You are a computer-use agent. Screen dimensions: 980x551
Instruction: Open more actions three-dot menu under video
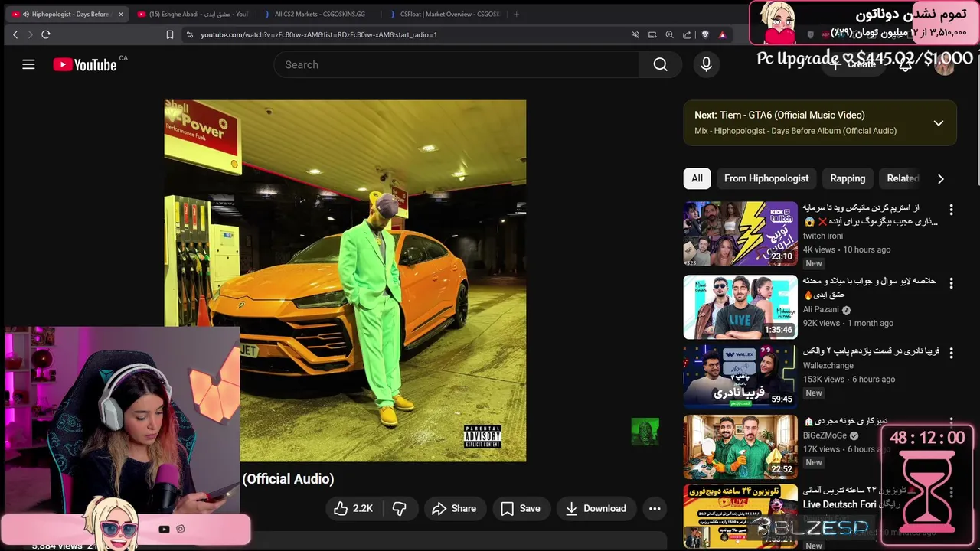(655, 508)
